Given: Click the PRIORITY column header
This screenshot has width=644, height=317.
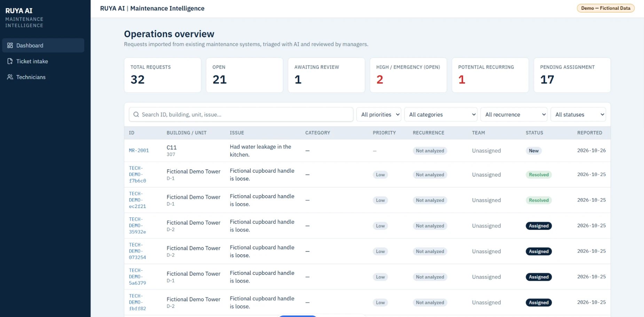Looking at the screenshot, I should [x=384, y=133].
